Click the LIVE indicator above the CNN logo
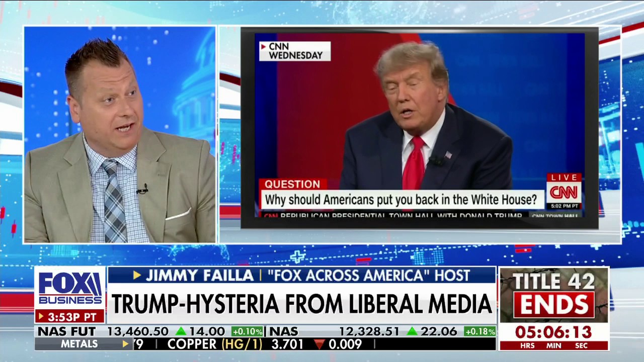Viewport: 644px width, 362px height. 565,177
